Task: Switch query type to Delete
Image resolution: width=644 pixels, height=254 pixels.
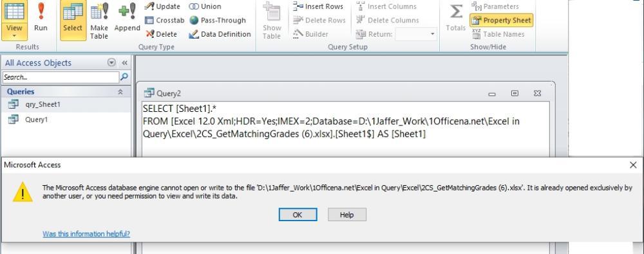Action: pos(162,34)
